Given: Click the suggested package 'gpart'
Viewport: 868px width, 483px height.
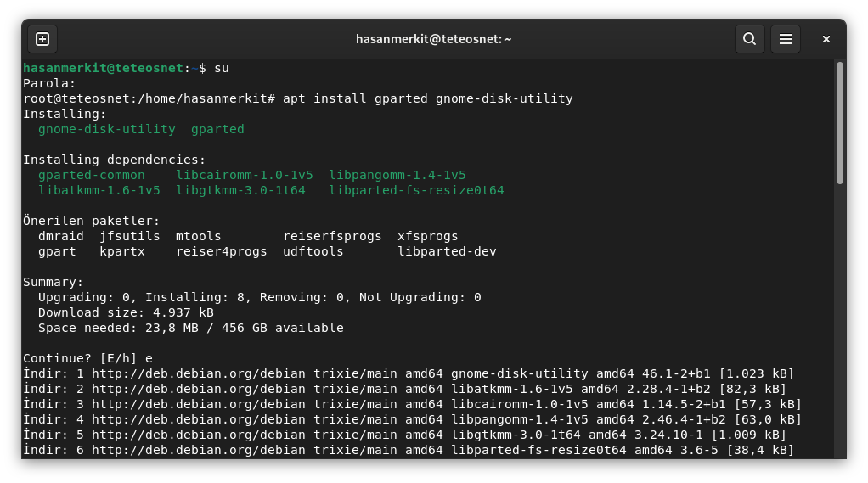Looking at the screenshot, I should click(57, 252).
